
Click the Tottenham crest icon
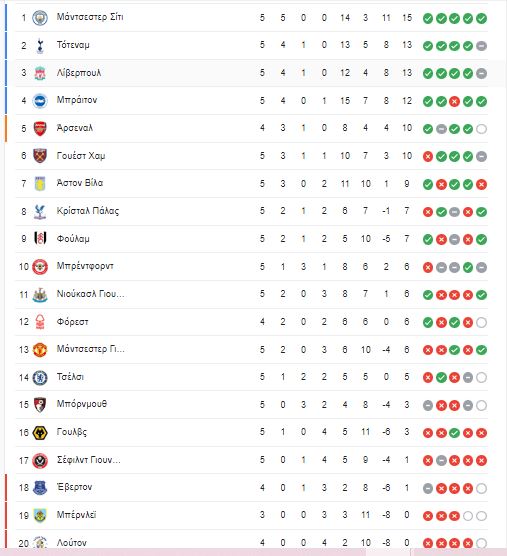point(40,45)
